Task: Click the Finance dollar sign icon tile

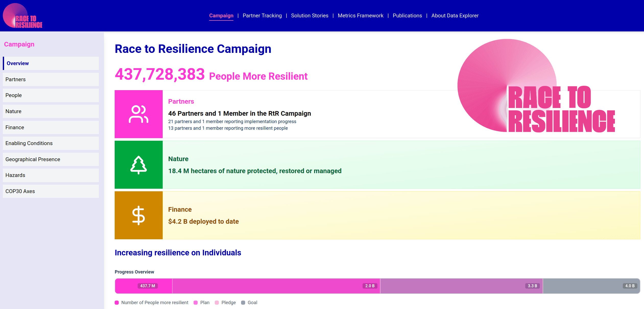Action: click(x=138, y=215)
